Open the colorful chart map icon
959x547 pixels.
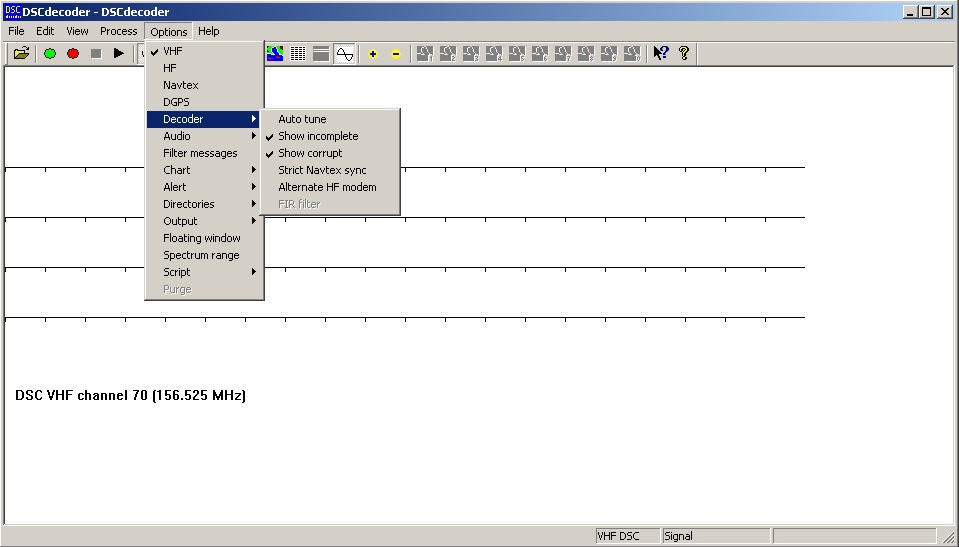coord(275,54)
